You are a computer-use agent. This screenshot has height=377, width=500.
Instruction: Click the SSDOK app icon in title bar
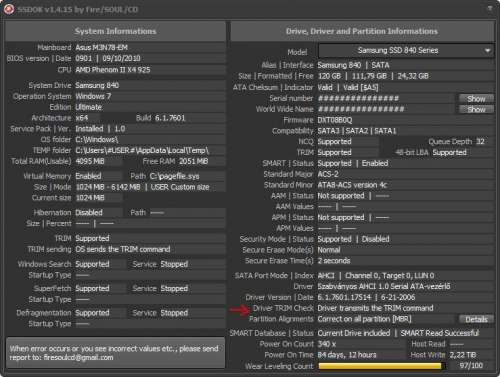click(8, 9)
